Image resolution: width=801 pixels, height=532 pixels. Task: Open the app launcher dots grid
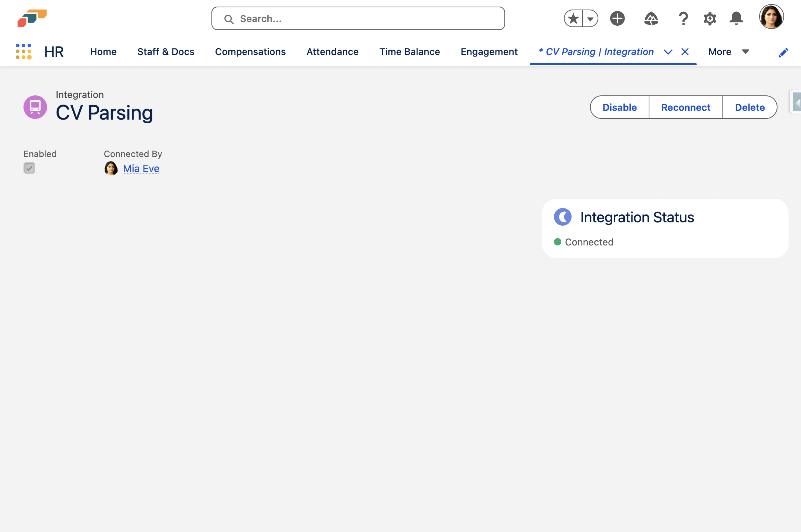pos(23,52)
